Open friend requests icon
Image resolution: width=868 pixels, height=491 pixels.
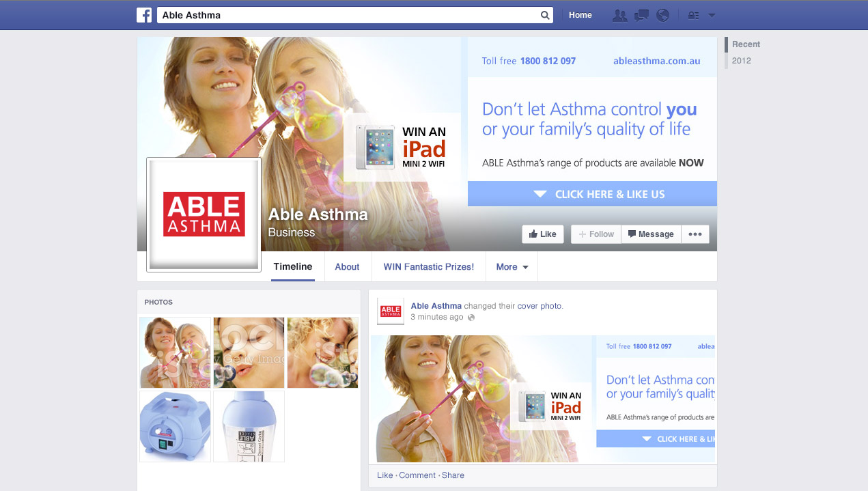[620, 15]
